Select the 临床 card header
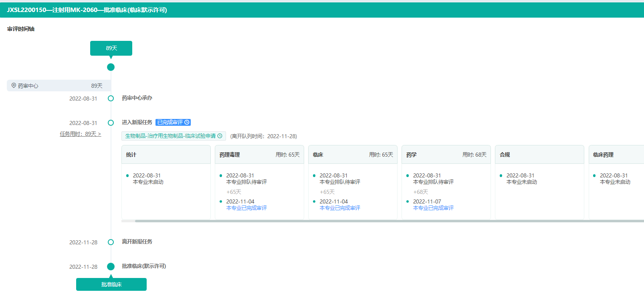This screenshot has height=298, width=644. point(353,155)
